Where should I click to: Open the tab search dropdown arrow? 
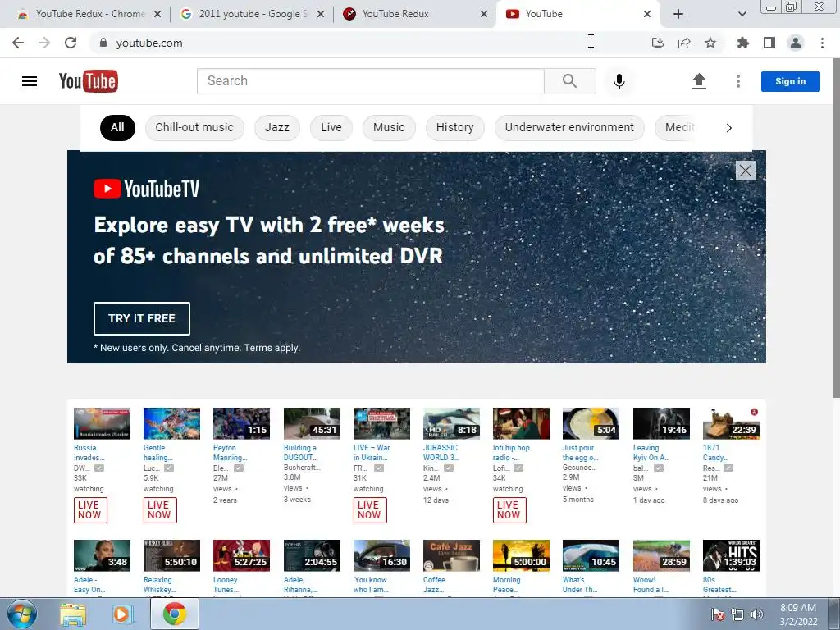click(742, 14)
